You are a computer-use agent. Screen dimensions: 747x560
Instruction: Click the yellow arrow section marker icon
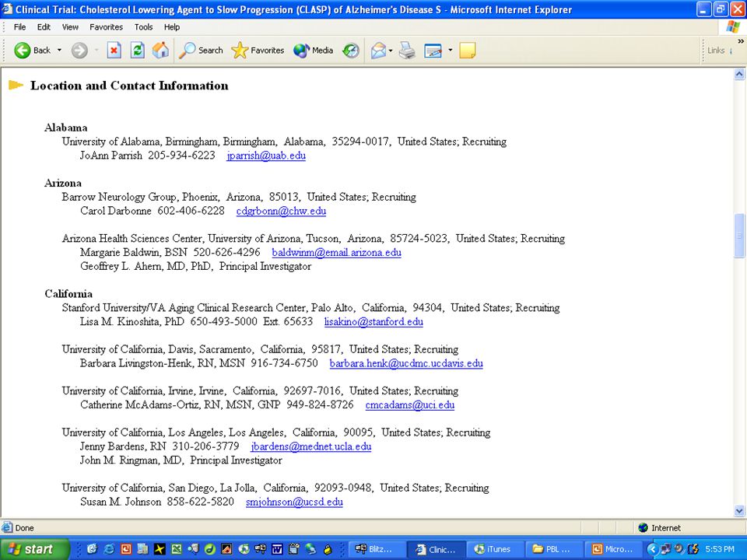[16, 86]
